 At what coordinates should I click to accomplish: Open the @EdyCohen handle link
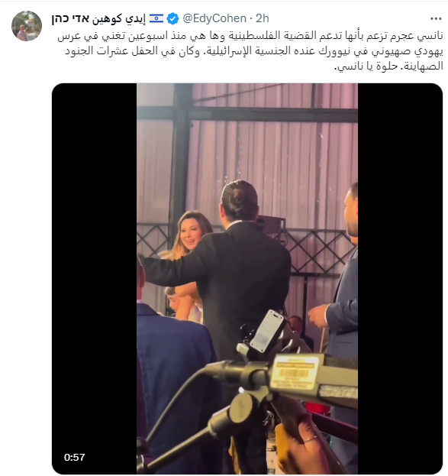pos(214,18)
